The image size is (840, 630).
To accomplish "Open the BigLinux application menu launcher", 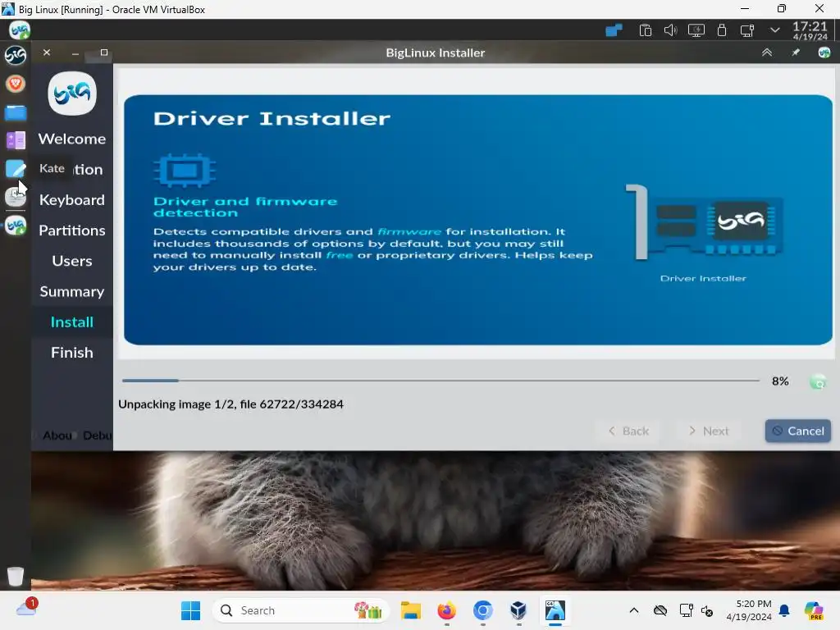I will (x=20, y=30).
